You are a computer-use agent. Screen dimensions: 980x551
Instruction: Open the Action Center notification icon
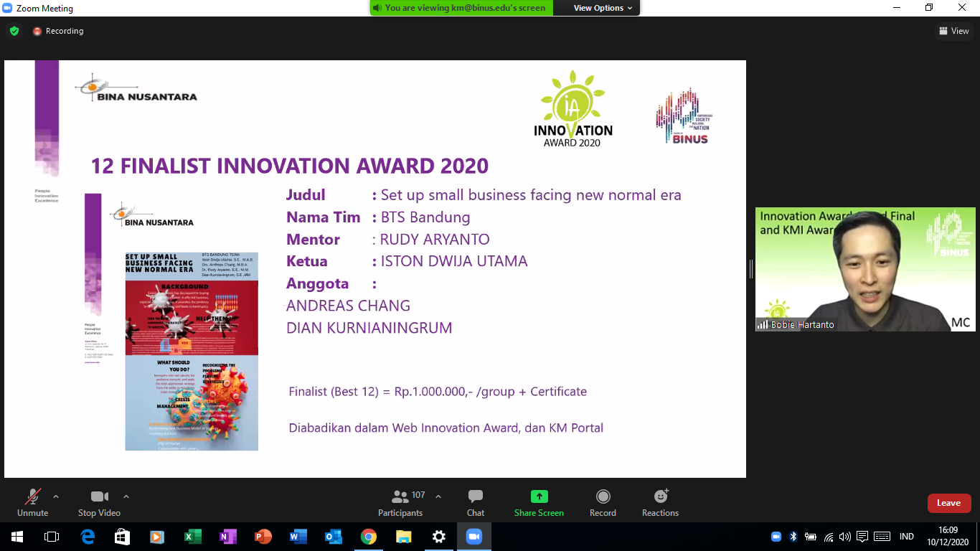862,537
